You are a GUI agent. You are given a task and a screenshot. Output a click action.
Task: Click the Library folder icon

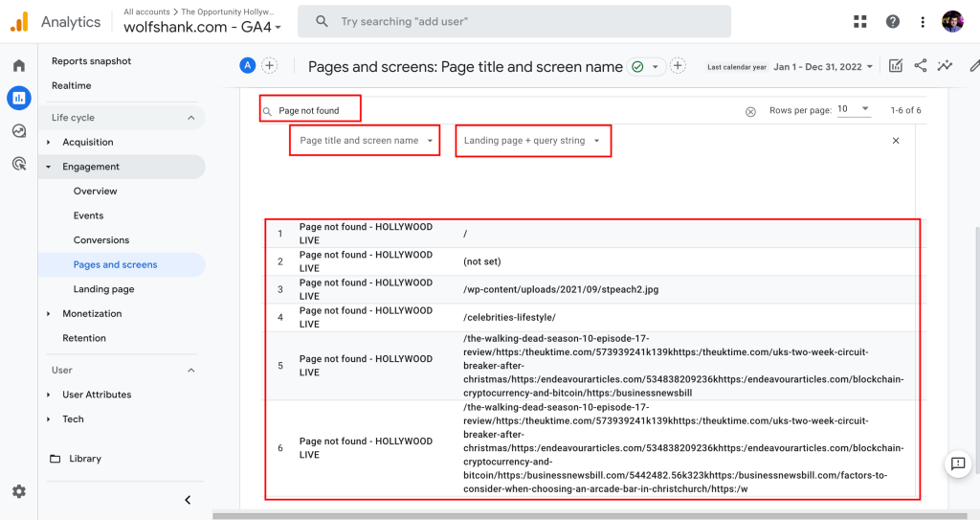point(55,459)
